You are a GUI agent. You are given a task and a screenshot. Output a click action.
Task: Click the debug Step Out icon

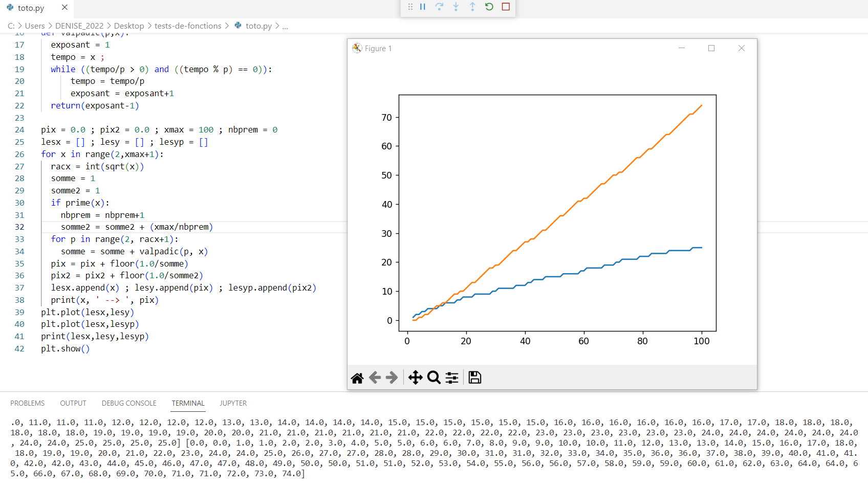pos(472,7)
